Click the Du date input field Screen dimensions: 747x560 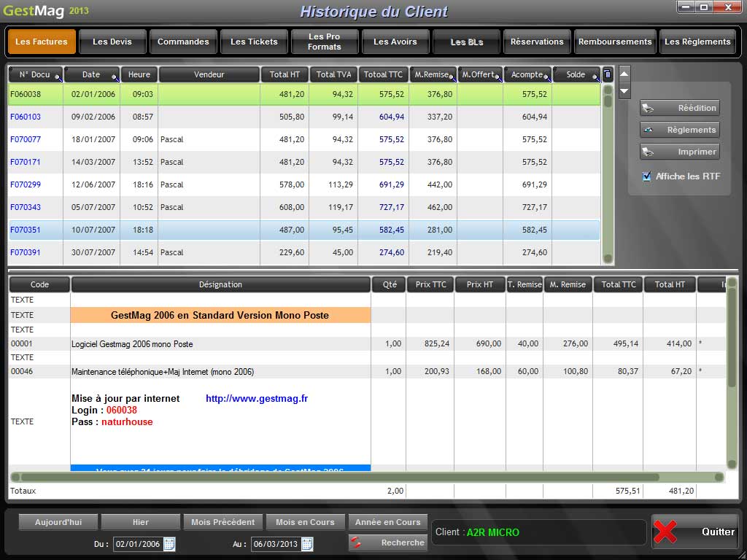[137, 544]
